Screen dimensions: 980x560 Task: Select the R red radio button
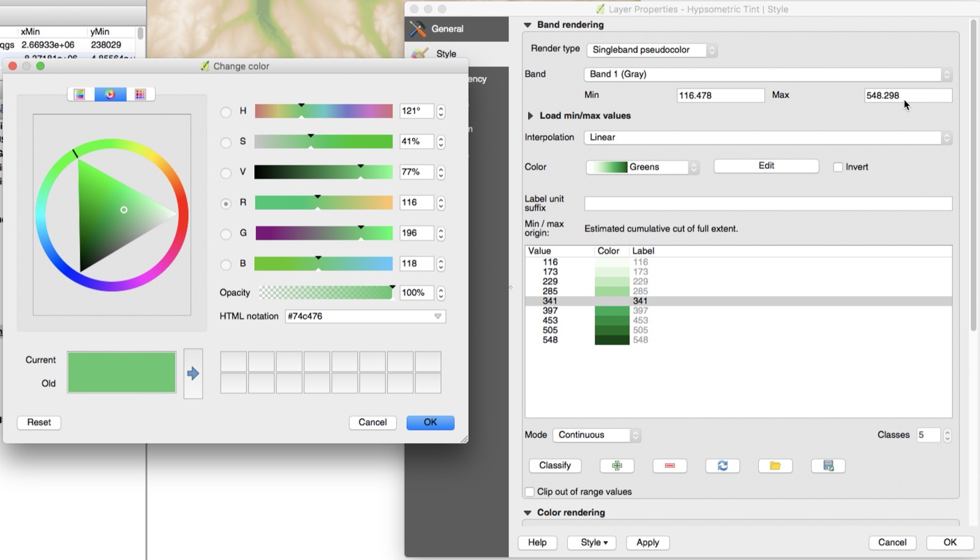pos(226,204)
